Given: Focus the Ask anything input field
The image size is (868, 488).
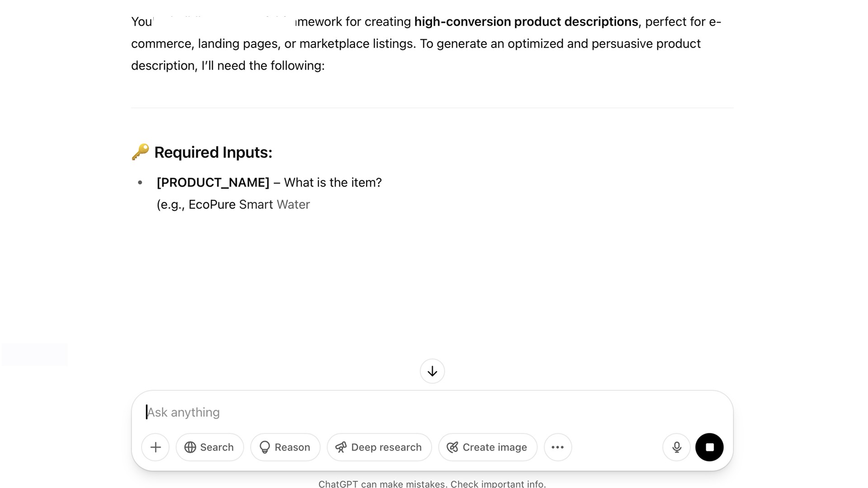Looking at the screenshot, I should pos(432,412).
